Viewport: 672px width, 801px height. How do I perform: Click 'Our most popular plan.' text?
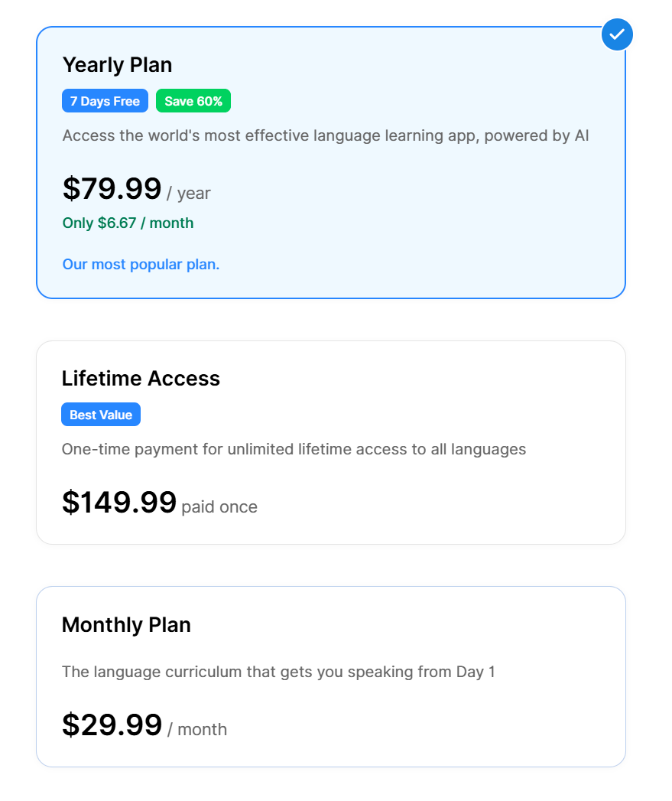(141, 265)
